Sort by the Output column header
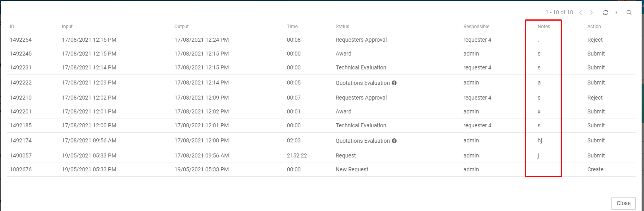The height and width of the screenshot is (211, 644). [x=181, y=27]
